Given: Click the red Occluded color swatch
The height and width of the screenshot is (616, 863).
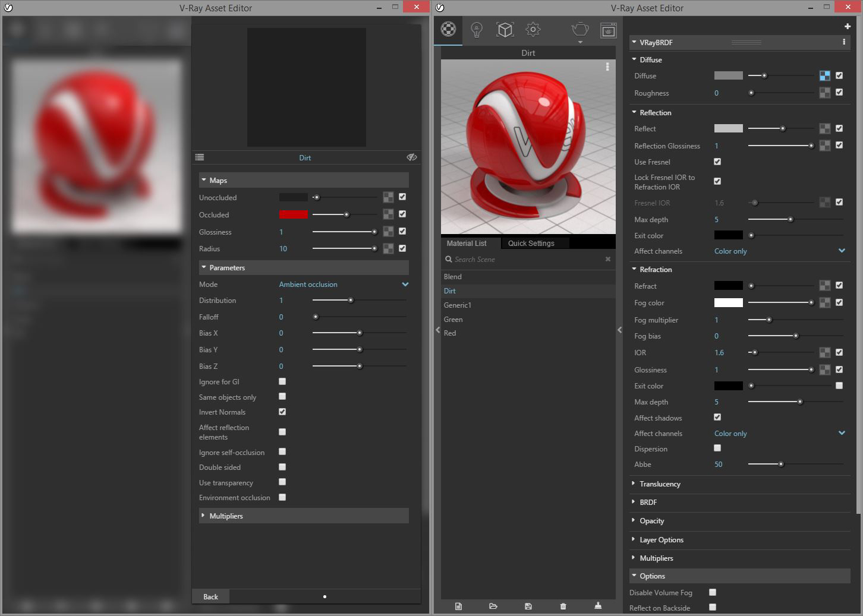Looking at the screenshot, I should 294,214.
